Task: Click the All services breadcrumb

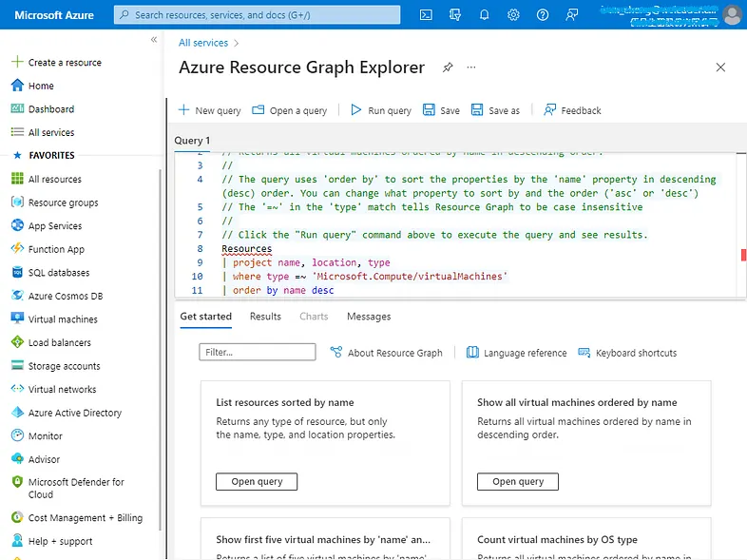Action: click(x=203, y=43)
